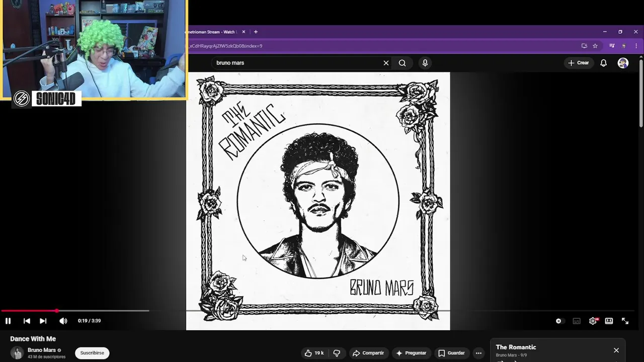The height and width of the screenshot is (362, 644).
Task: Click the install app icon in address bar
Action: tap(584, 46)
